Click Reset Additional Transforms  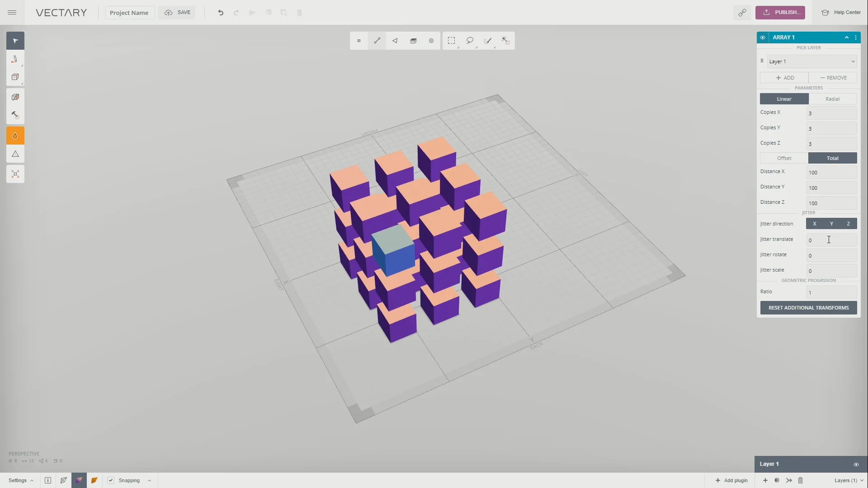(808, 308)
